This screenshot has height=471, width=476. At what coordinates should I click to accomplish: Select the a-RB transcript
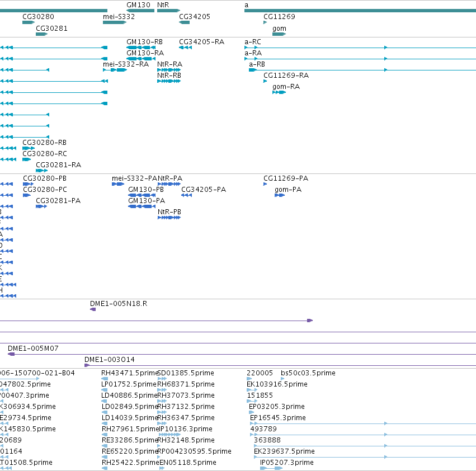(x=362, y=70)
